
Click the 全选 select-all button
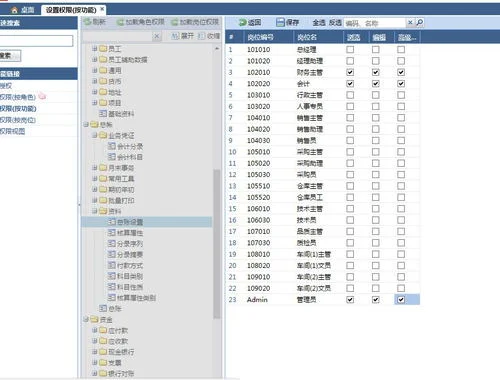319,22
